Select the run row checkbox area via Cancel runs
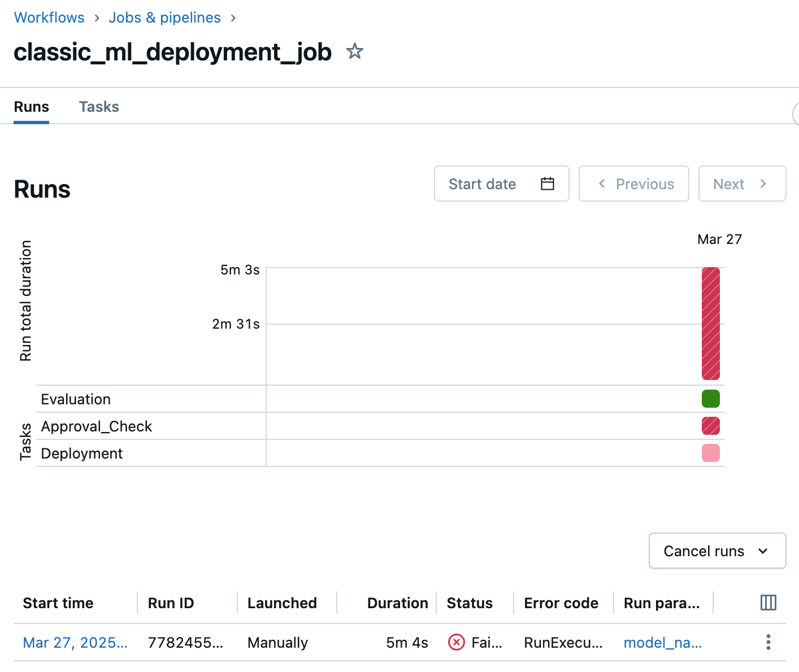The width and height of the screenshot is (799, 672). pyautogui.click(x=717, y=551)
